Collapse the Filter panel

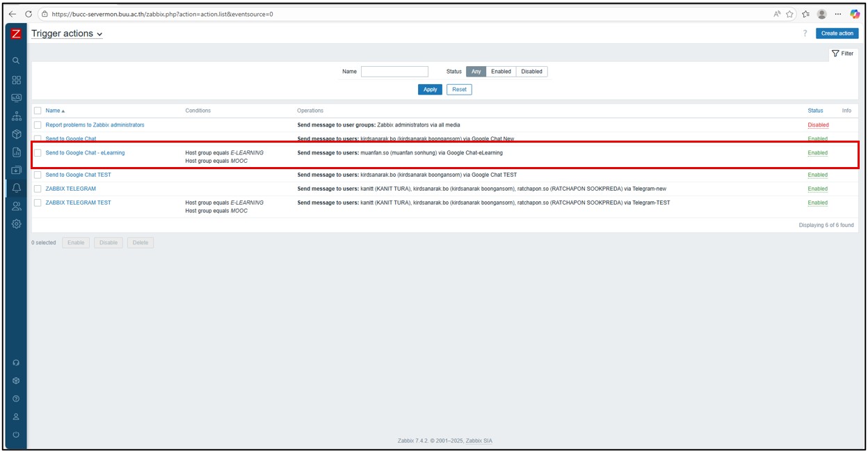842,54
